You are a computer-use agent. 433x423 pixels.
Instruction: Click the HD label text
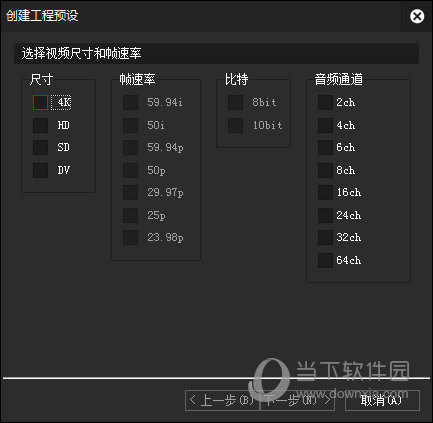(x=63, y=125)
